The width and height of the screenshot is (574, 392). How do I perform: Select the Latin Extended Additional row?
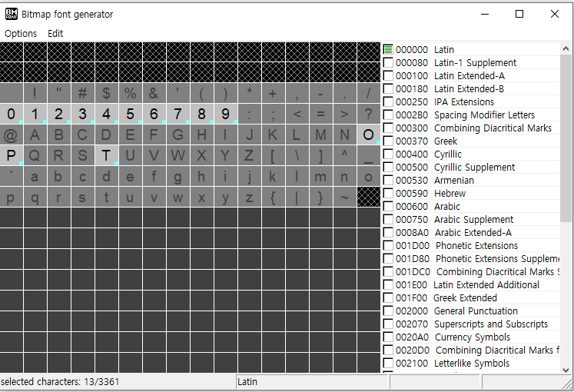click(x=471, y=284)
